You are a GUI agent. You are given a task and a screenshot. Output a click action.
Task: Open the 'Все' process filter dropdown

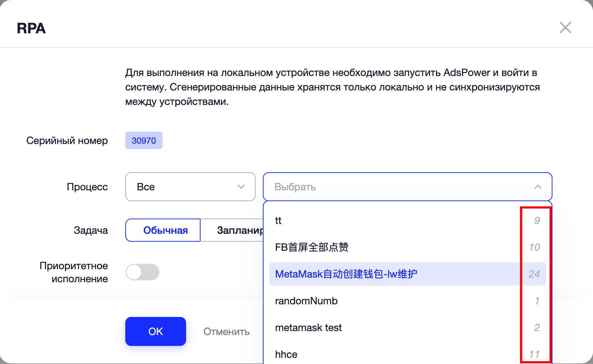190,187
